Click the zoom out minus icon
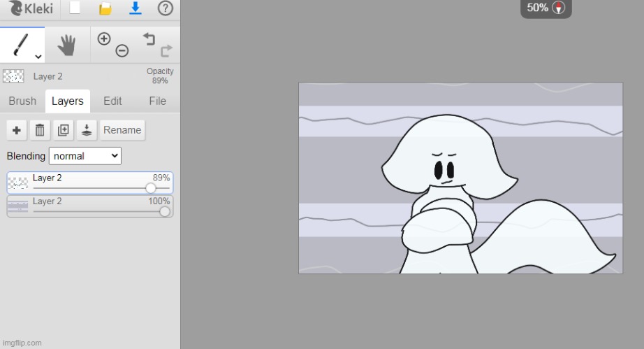Image resolution: width=644 pixels, height=349 pixels. click(x=122, y=51)
